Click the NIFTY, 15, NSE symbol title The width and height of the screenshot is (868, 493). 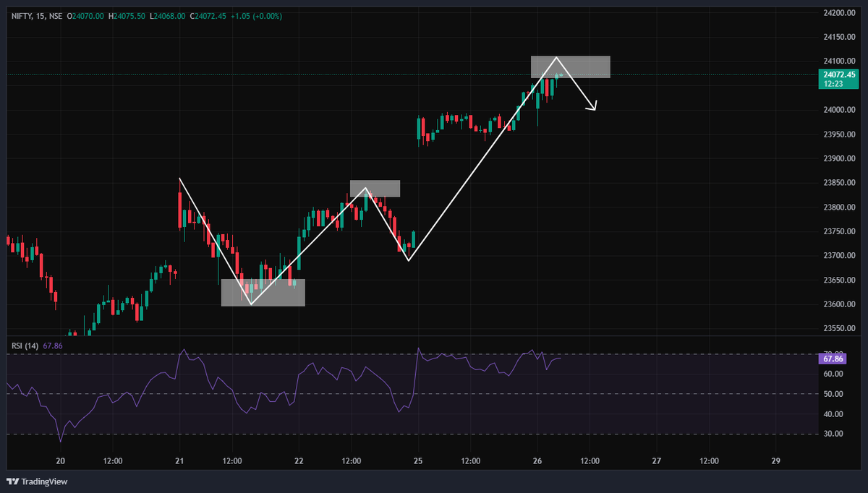tap(37, 15)
